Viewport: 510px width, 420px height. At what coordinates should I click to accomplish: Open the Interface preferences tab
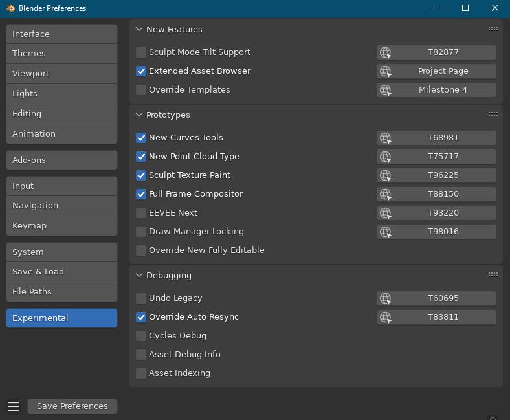(61, 34)
